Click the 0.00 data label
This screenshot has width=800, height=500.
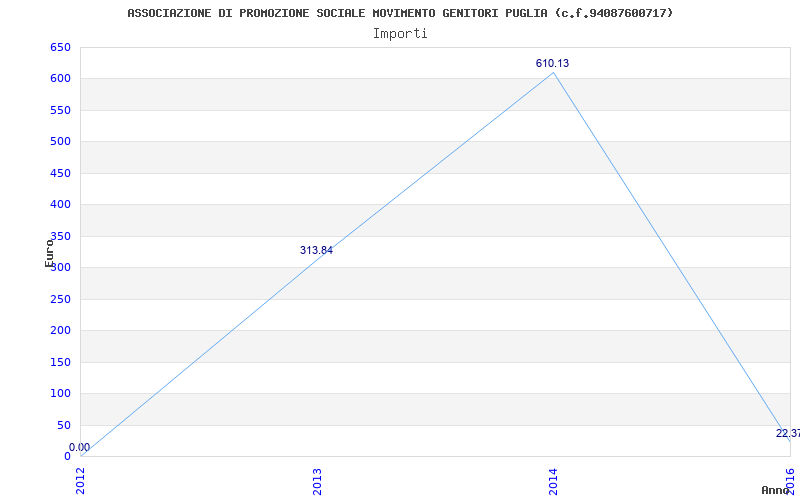click(79, 447)
